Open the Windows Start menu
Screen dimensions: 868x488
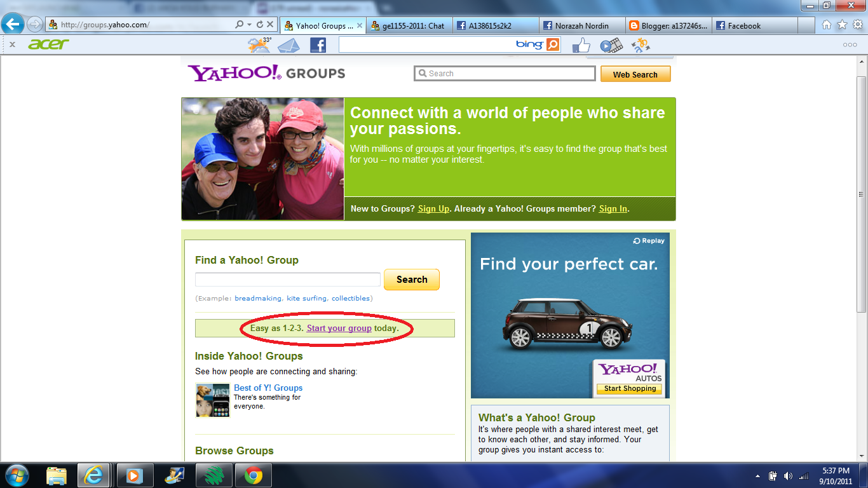point(17,475)
